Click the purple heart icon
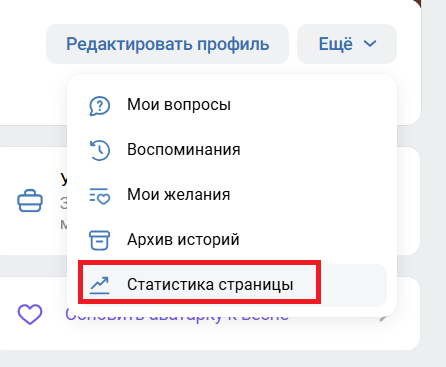 coord(30,314)
